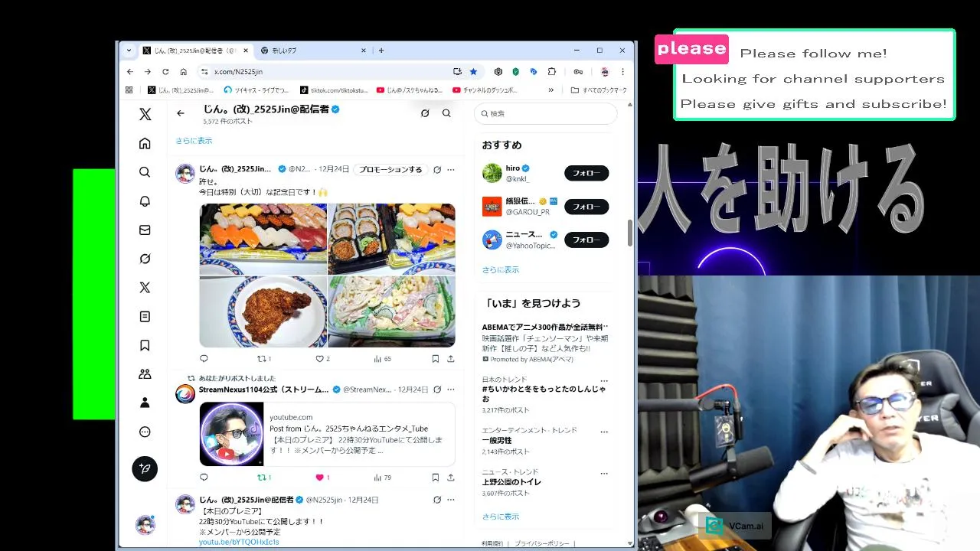The image size is (980, 551).
Task: Open Lists icon in X sidebar
Action: click(145, 316)
